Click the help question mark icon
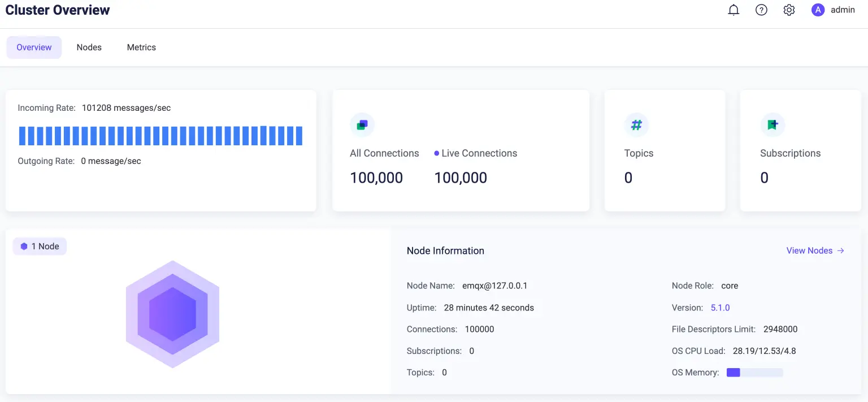Image resolution: width=868 pixels, height=402 pixels. point(761,10)
